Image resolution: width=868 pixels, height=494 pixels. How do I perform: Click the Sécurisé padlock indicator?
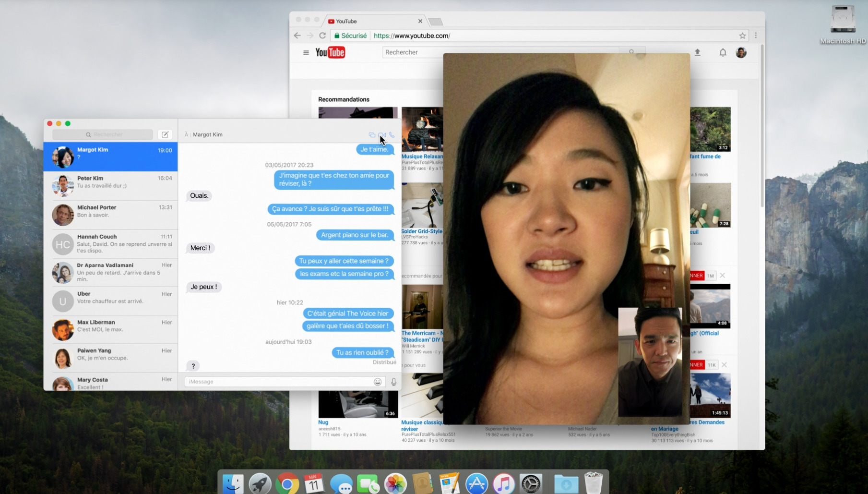tap(350, 36)
